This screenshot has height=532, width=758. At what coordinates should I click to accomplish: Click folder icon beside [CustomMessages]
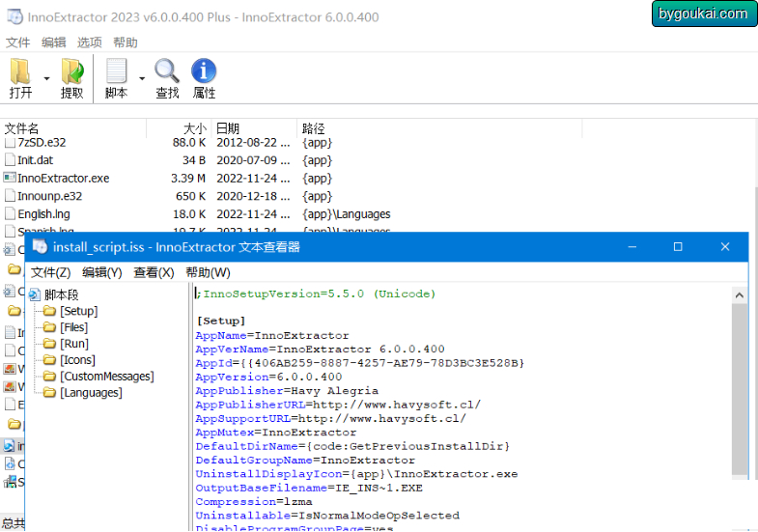tap(49, 376)
